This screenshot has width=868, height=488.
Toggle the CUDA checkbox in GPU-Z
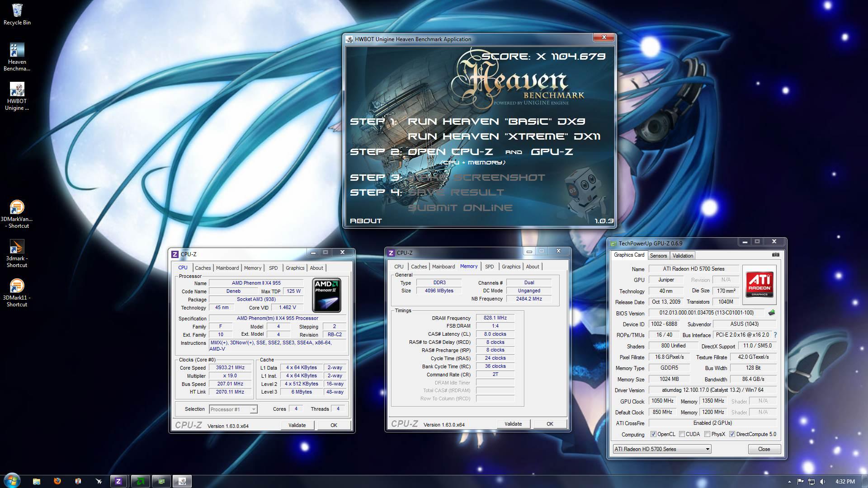tap(681, 434)
